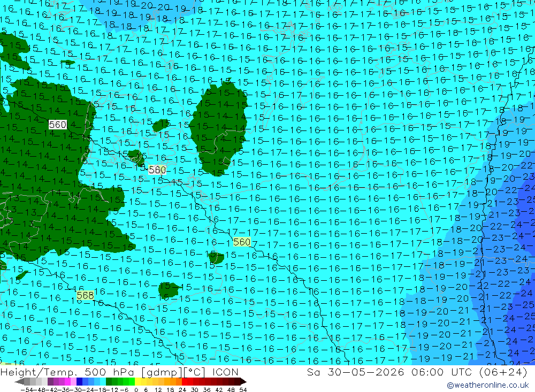This screenshot has height=392, width=535.
Task: Click the 'Sa 30-05-2026 06:00 UTC' date stamp
Action: tap(389, 372)
